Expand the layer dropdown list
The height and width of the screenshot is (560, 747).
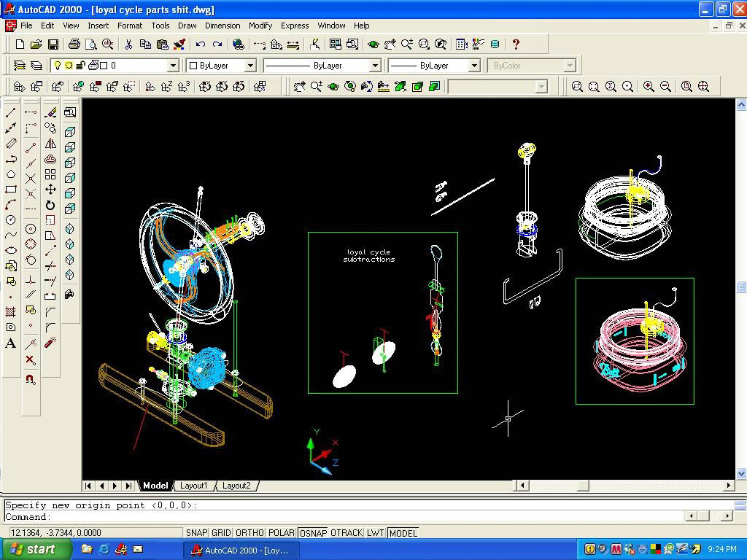[173, 66]
